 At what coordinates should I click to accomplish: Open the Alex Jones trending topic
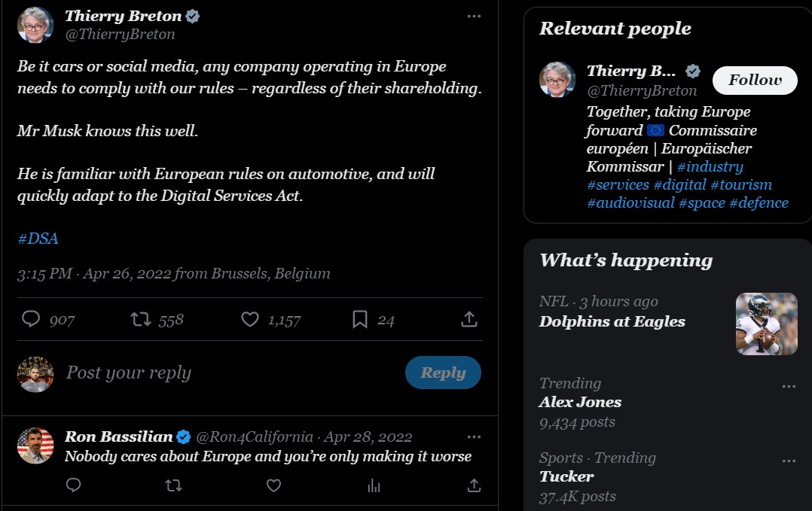coord(580,402)
